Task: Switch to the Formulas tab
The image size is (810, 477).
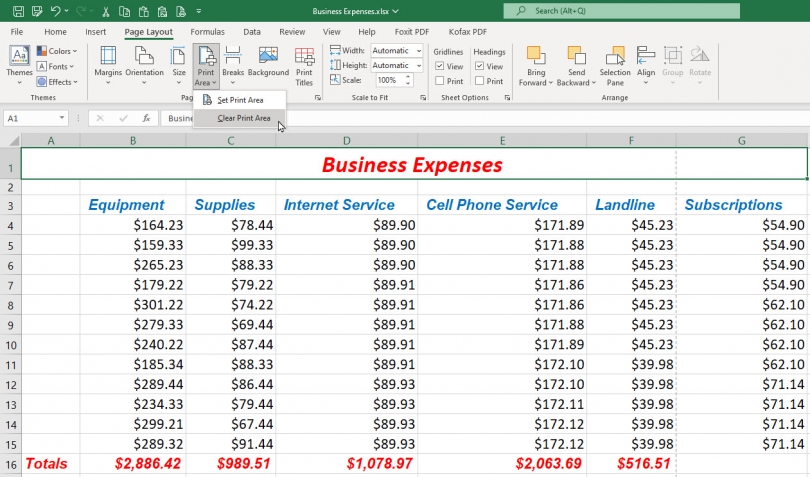Action: [207, 32]
